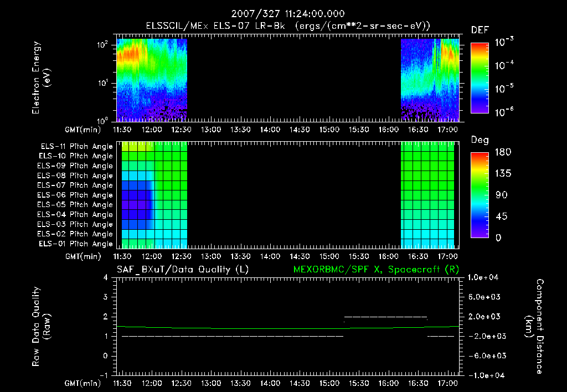Screen dimensions: 567x392
Task: Select the ELS-02 Pitch Angle row label
Action: [x=75, y=234]
